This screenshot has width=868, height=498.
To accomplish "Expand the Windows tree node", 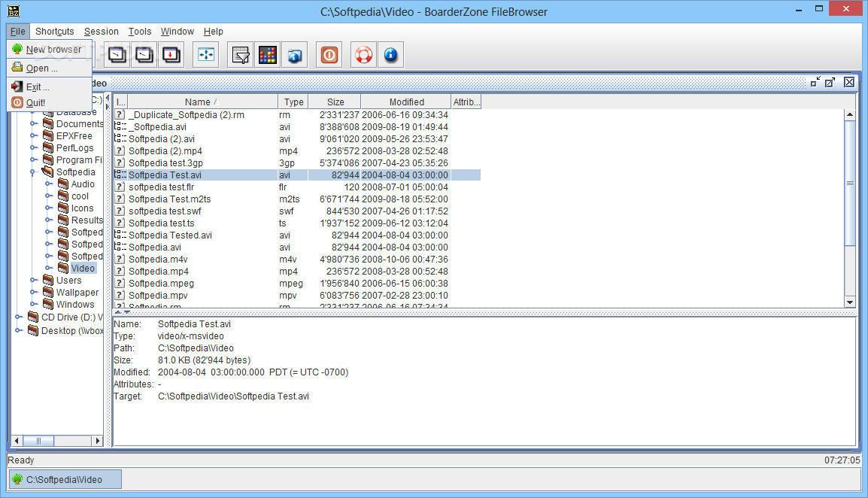I will [x=33, y=304].
